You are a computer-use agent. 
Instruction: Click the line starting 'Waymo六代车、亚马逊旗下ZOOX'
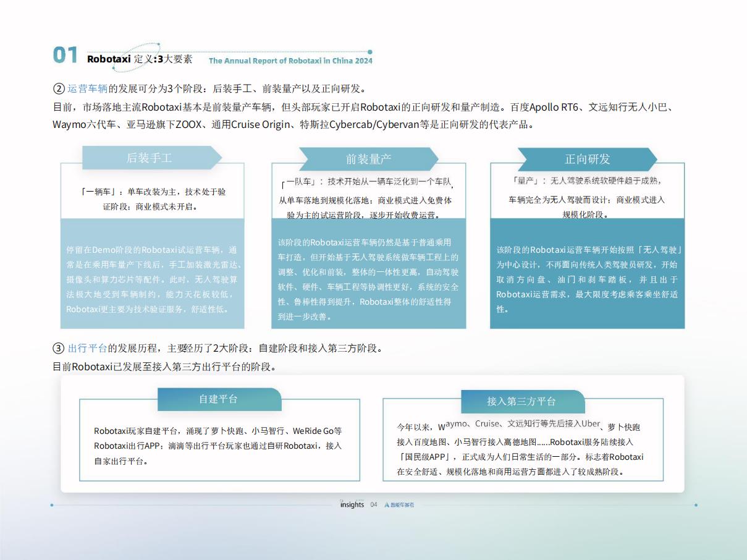[293, 124]
